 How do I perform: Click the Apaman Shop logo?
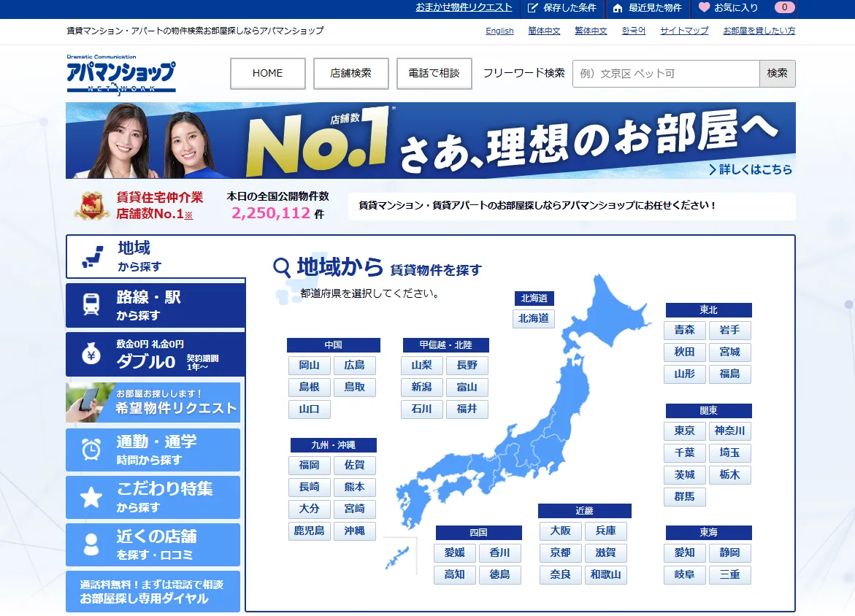tap(121, 75)
